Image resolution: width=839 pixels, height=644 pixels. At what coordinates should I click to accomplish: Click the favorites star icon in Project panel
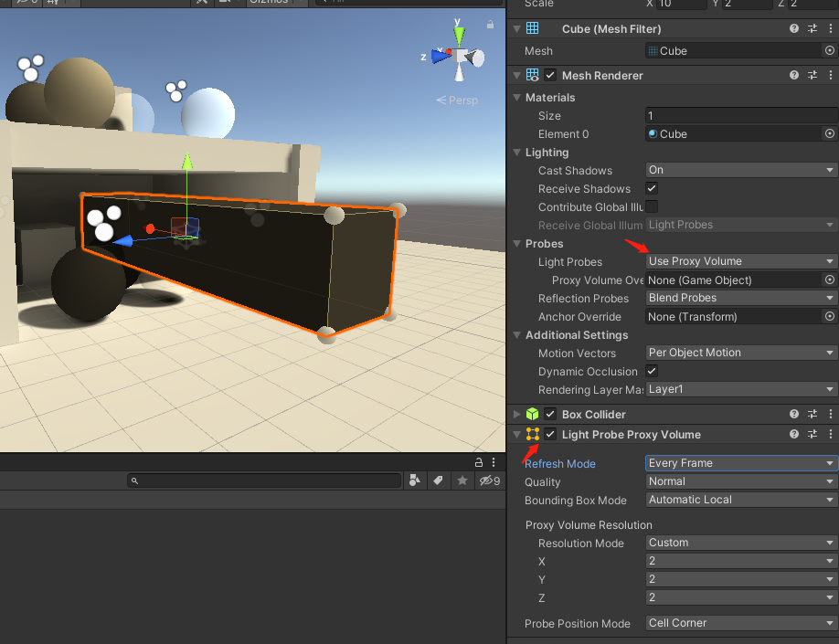click(x=462, y=480)
